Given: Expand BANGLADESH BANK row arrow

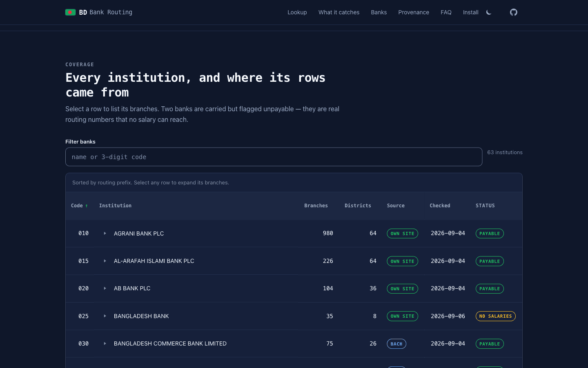Looking at the screenshot, I should (105, 316).
